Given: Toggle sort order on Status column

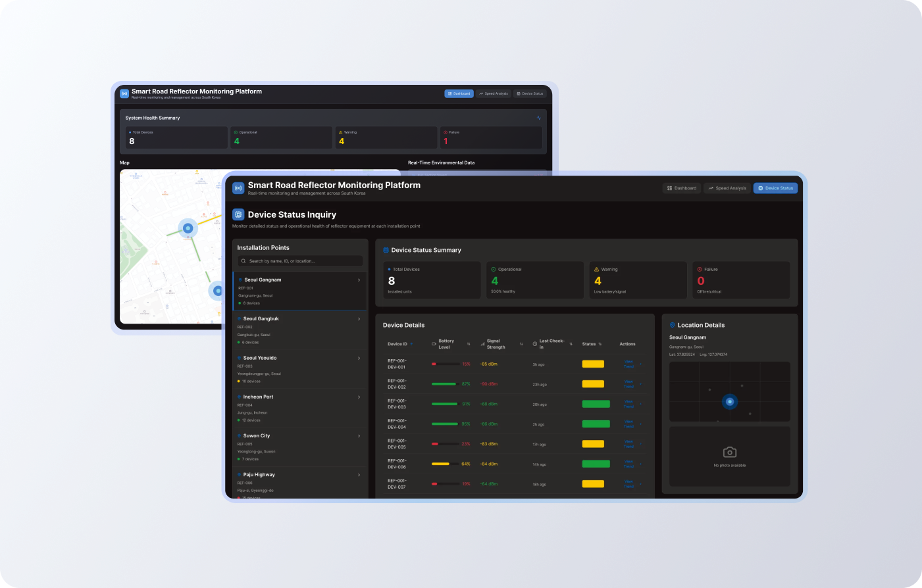Looking at the screenshot, I should (x=600, y=344).
